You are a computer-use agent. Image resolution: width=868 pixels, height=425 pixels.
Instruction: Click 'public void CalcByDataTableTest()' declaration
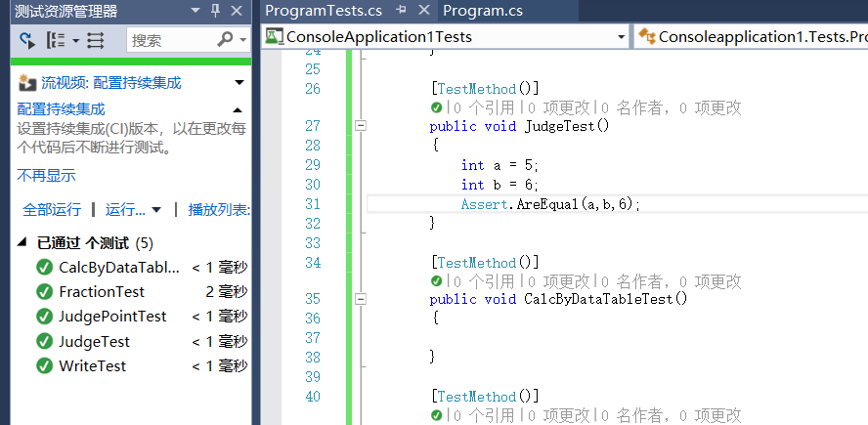point(558,299)
